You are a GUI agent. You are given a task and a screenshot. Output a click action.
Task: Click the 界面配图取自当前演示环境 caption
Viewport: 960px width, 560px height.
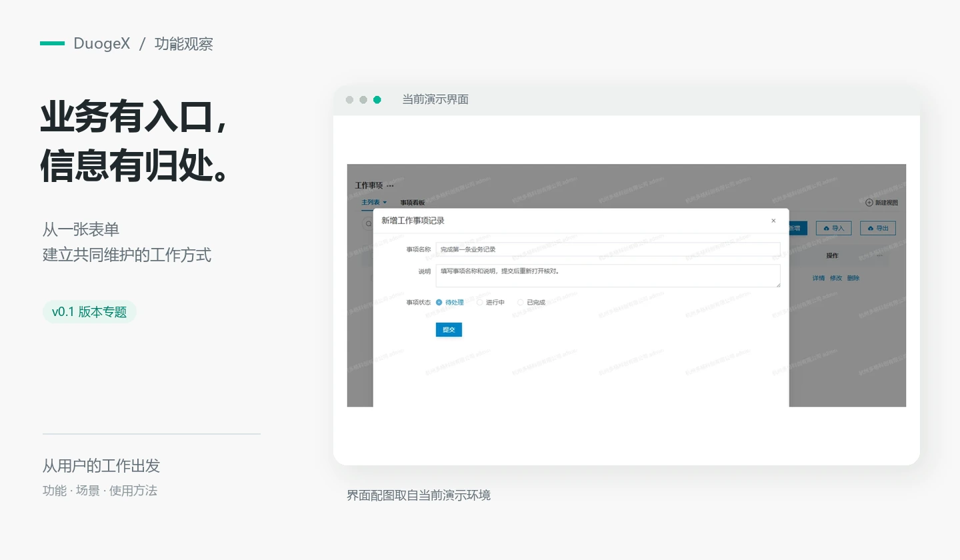pos(419,495)
